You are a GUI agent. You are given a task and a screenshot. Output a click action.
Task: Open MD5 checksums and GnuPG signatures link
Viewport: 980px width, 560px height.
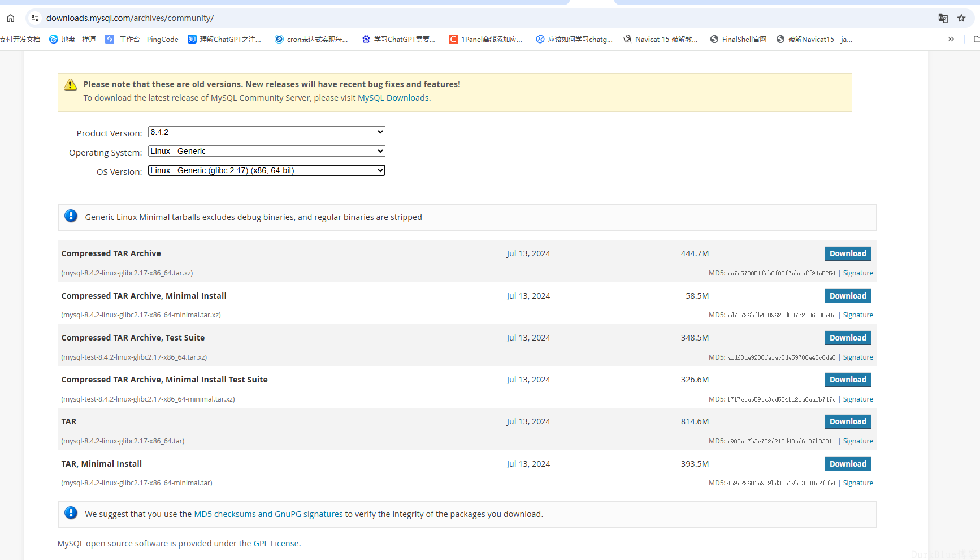(x=268, y=514)
